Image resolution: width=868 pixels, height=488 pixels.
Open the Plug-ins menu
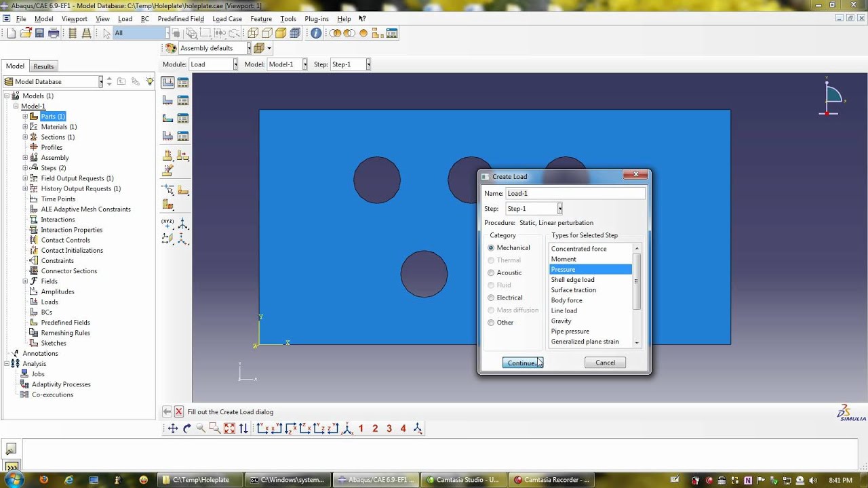click(x=317, y=19)
